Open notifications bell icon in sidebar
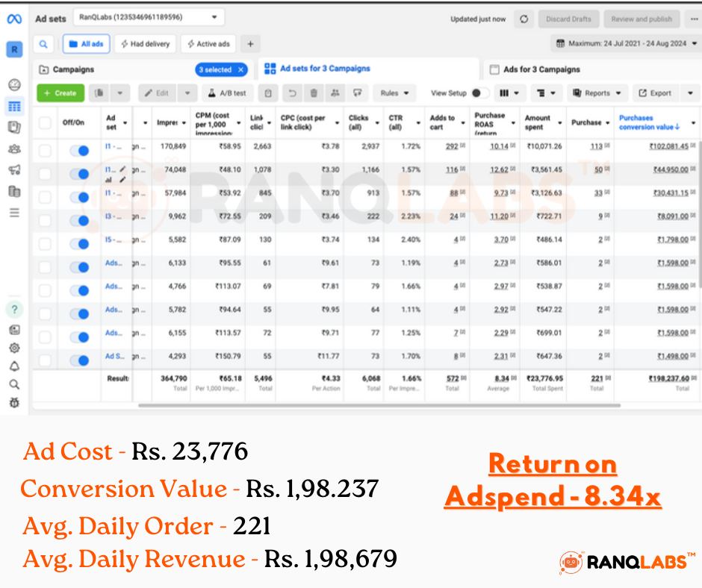The width and height of the screenshot is (702, 588). point(14,366)
